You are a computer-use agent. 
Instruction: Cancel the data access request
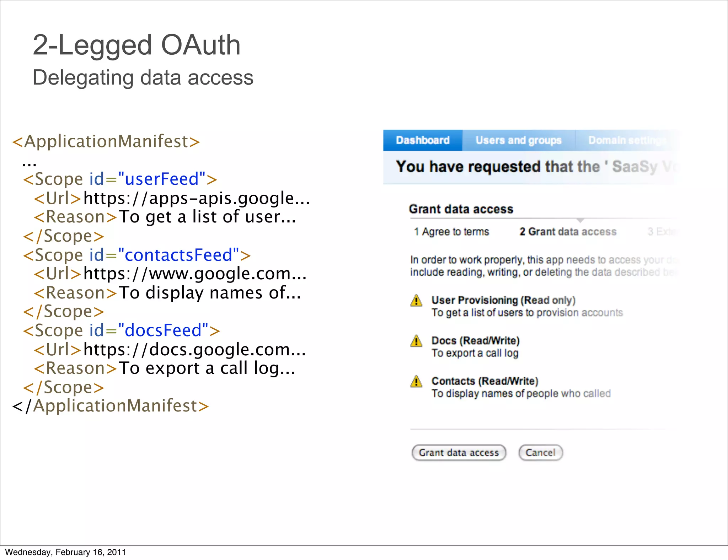click(540, 453)
